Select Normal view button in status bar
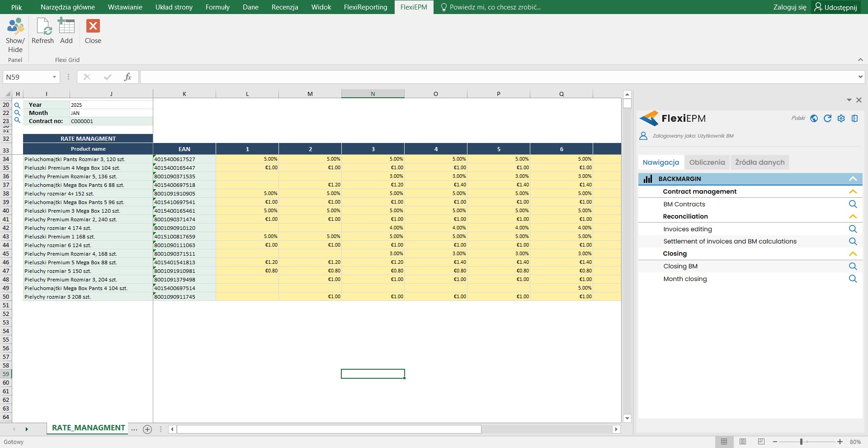The width and height of the screenshot is (868, 448). pyautogui.click(x=724, y=442)
